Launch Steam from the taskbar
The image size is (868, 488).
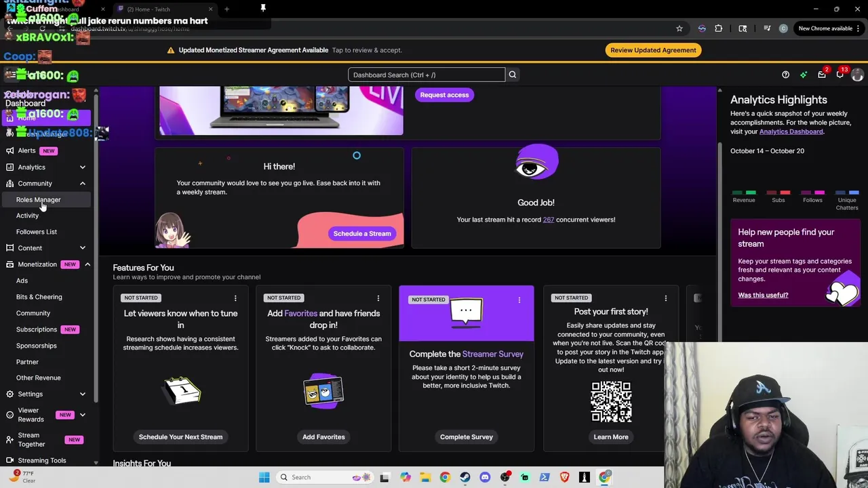465,477
